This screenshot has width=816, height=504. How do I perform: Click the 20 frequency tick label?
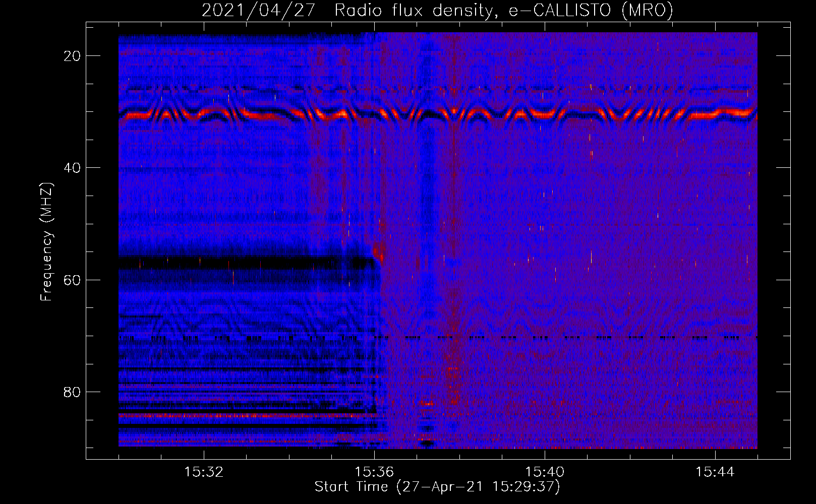(73, 56)
